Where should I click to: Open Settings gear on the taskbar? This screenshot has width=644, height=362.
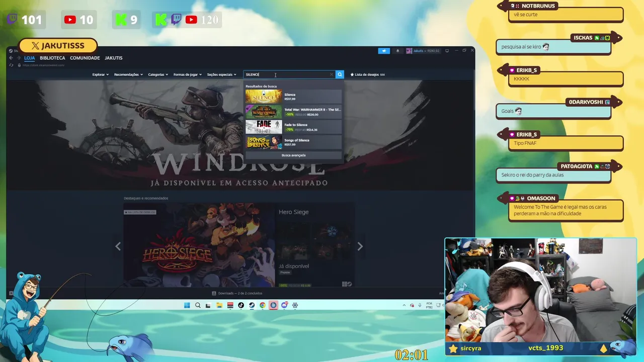pos(295,305)
